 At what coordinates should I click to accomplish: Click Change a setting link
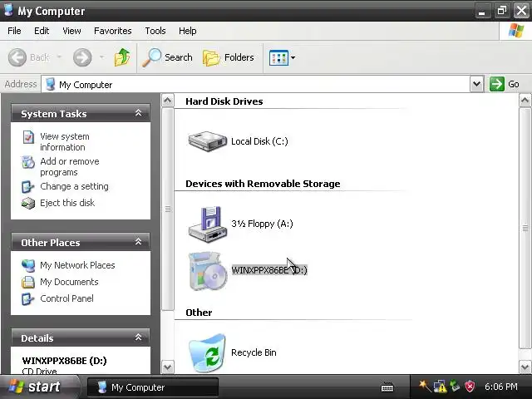pyautogui.click(x=74, y=186)
